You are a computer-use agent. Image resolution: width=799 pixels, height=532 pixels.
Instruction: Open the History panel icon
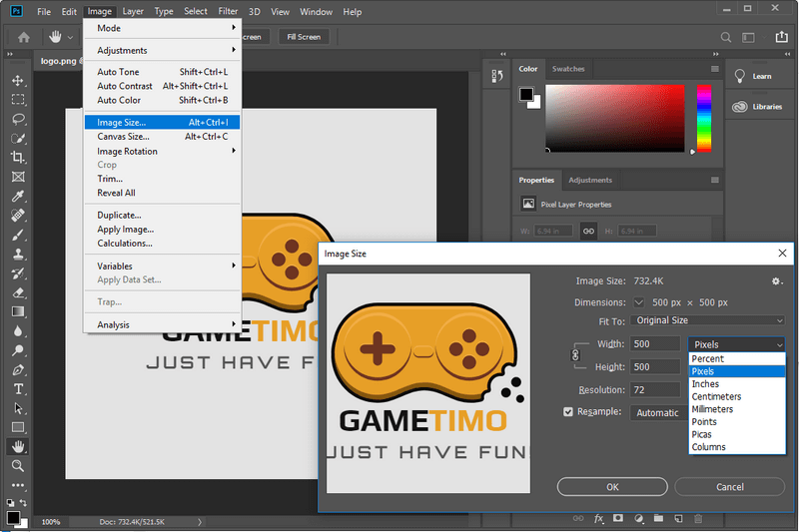click(497, 77)
